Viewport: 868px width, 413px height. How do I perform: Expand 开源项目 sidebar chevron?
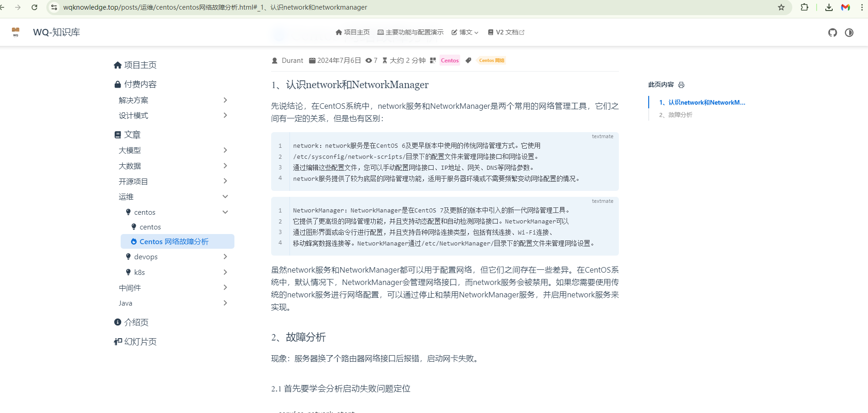pos(225,181)
